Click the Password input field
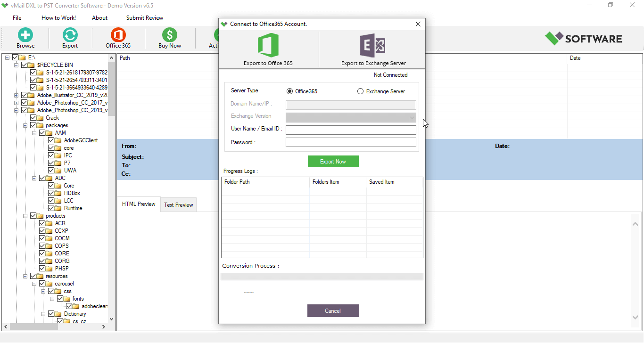The height and width of the screenshot is (343, 644). [351, 142]
